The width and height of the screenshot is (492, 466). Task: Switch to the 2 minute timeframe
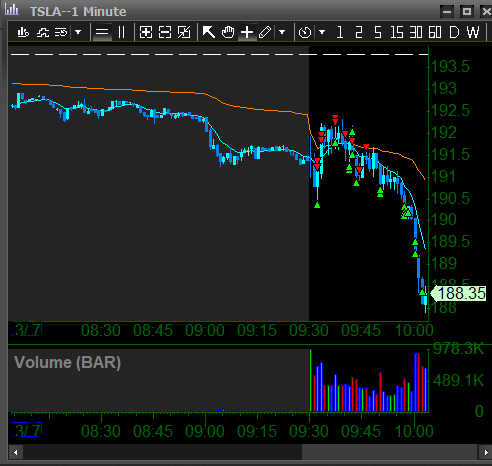coord(359,32)
